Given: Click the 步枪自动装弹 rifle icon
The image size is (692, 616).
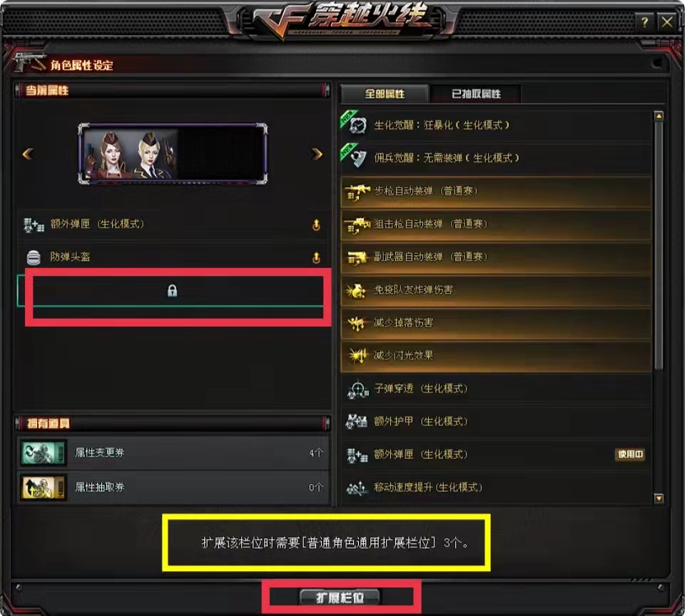Looking at the screenshot, I should 357,192.
